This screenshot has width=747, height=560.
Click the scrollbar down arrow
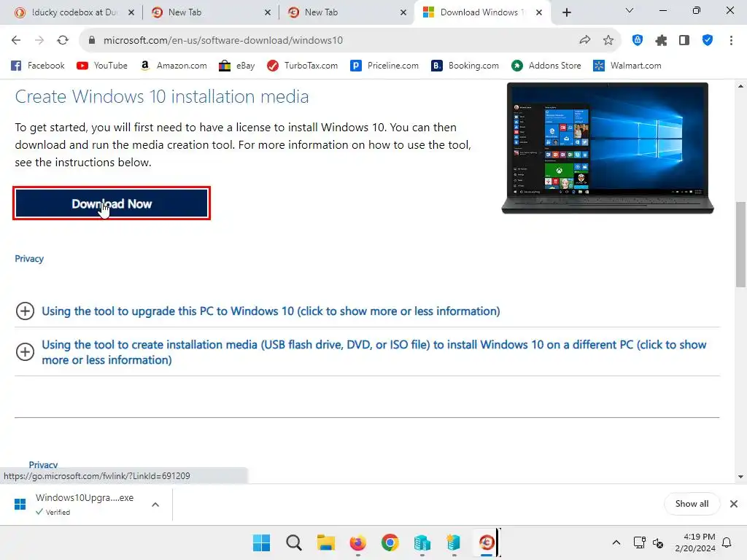(x=740, y=477)
